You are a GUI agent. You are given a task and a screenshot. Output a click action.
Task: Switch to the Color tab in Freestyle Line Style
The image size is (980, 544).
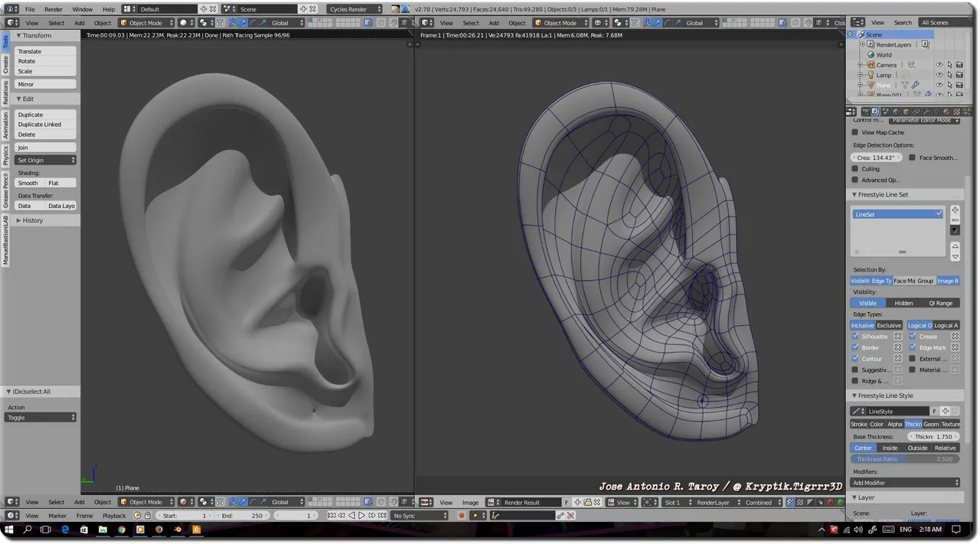[x=877, y=424]
